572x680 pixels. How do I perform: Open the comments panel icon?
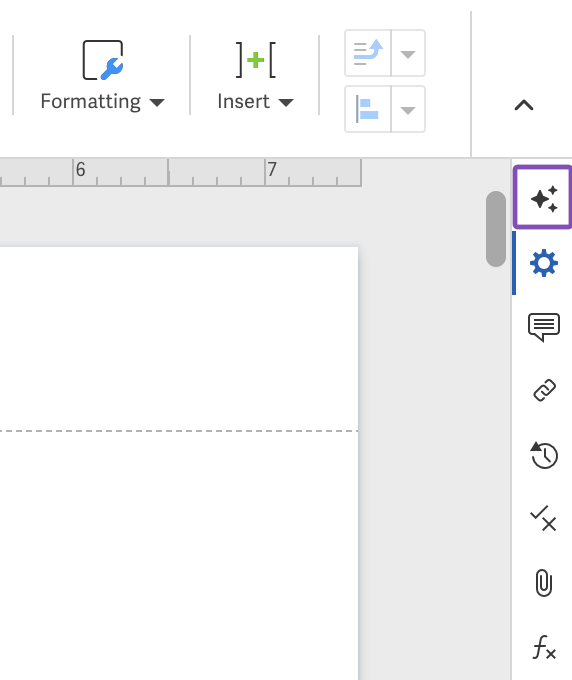click(544, 327)
